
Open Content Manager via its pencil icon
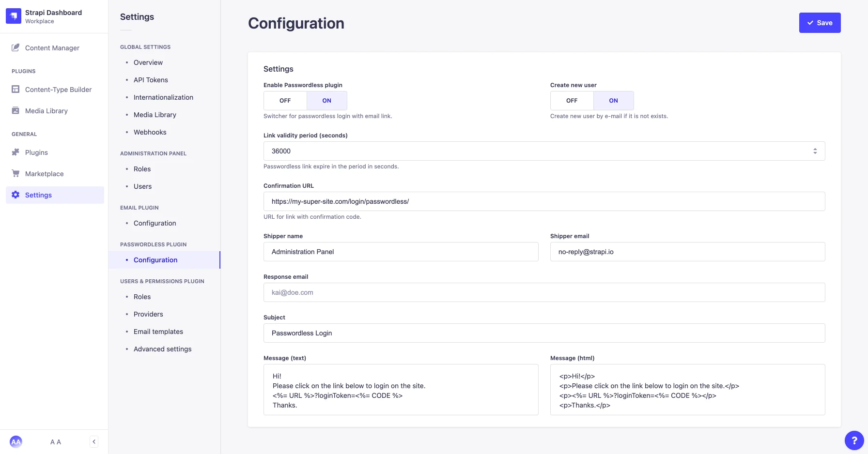pyautogui.click(x=15, y=47)
